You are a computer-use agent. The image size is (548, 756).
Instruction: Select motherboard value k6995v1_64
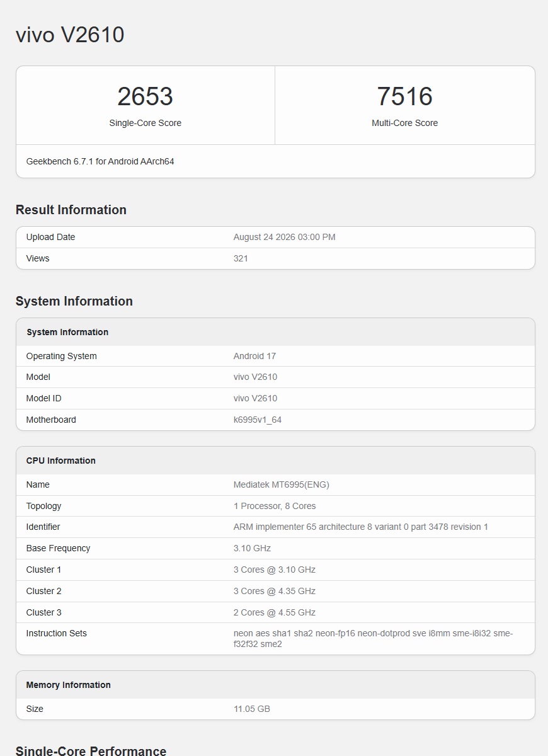coord(258,420)
